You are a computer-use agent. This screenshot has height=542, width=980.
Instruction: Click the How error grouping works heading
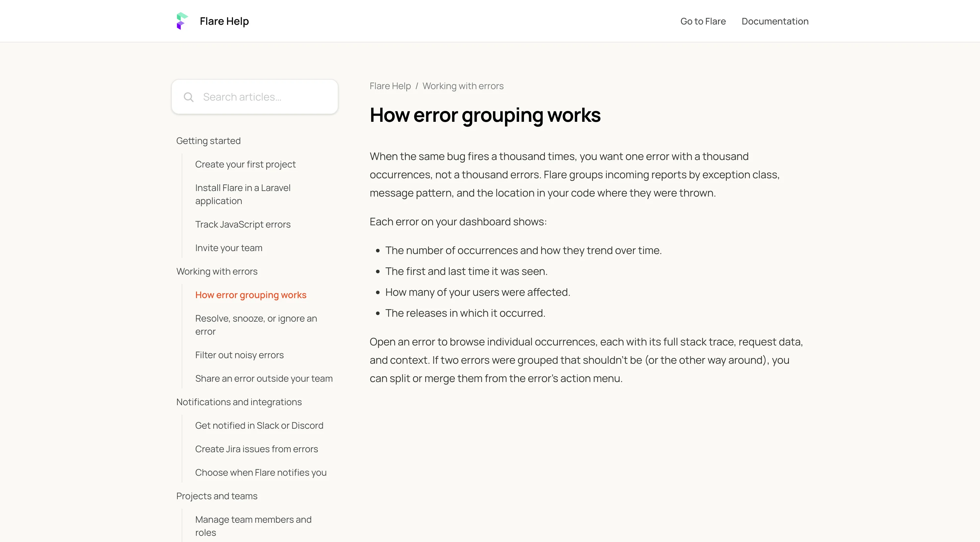click(485, 115)
